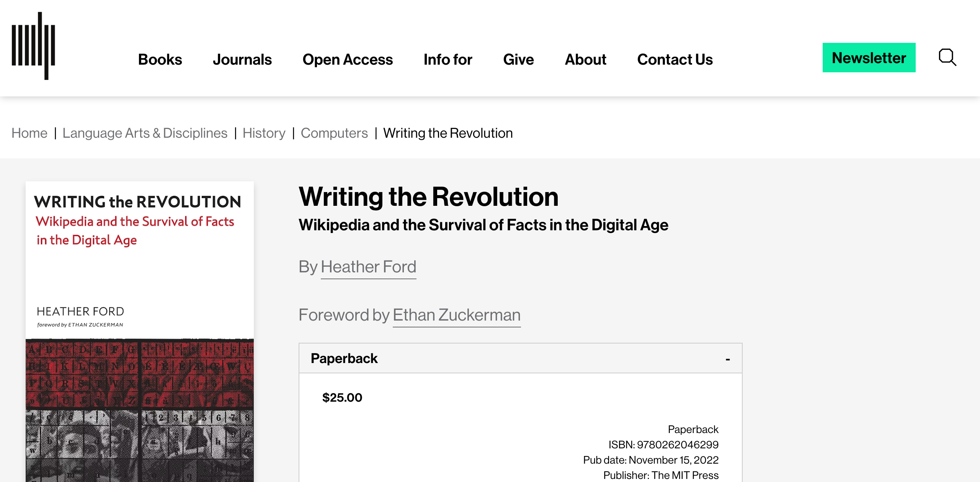The width and height of the screenshot is (980, 482).
Task: Click the MIT Press logo
Action: click(33, 46)
